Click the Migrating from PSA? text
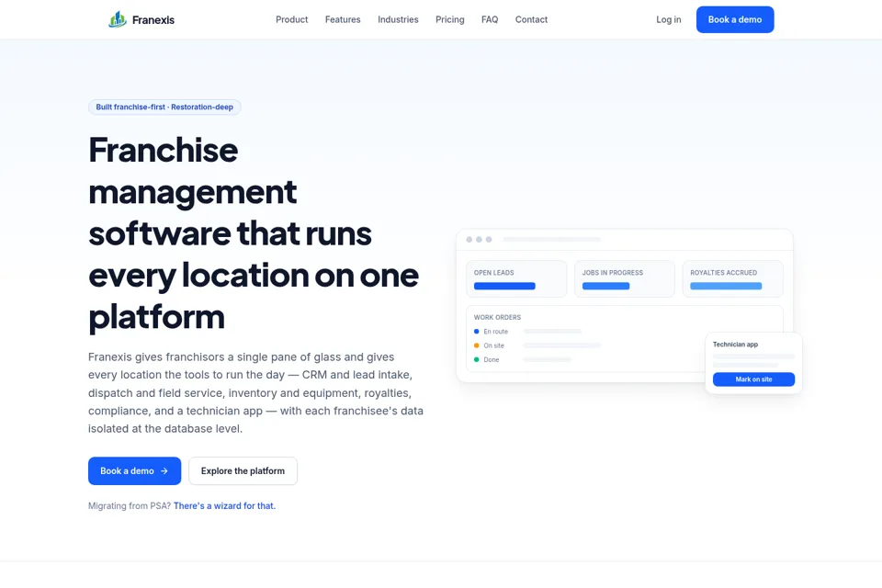882x588 pixels. point(130,505)
